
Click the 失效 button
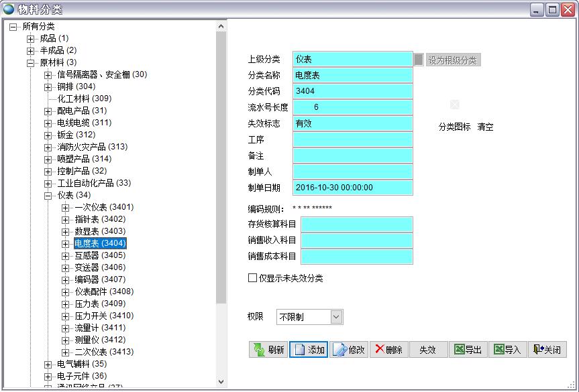point(427,350)
